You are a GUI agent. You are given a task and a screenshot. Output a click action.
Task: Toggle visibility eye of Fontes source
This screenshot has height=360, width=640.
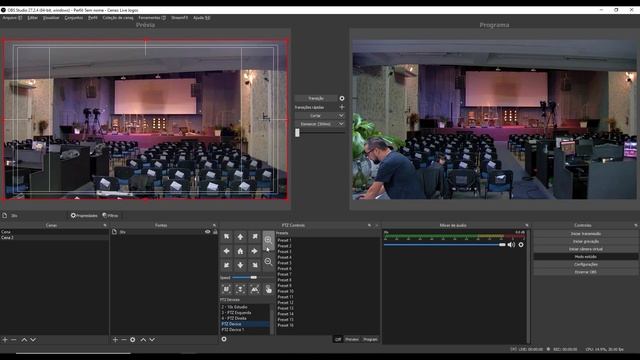pyautogui.click(x=207, y=232)
